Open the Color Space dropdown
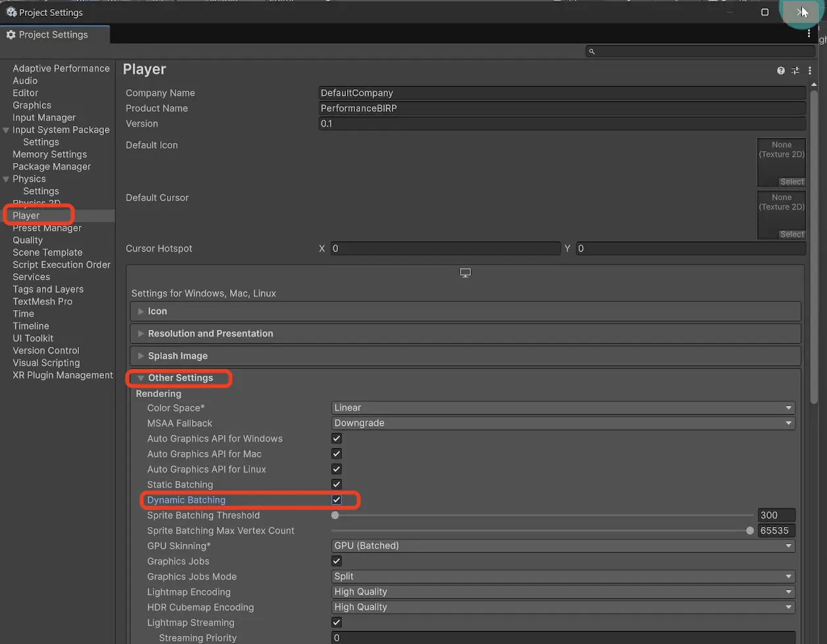The width and height of the screenshot is (827, 644). click(x=563, y=408)
